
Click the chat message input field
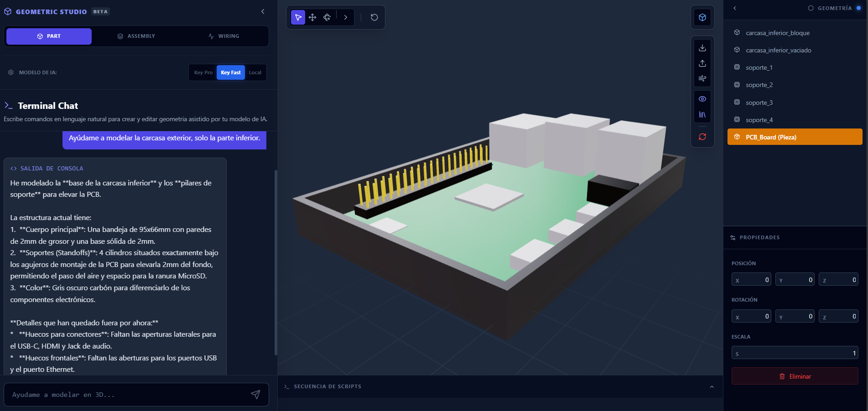coord(128,395)
